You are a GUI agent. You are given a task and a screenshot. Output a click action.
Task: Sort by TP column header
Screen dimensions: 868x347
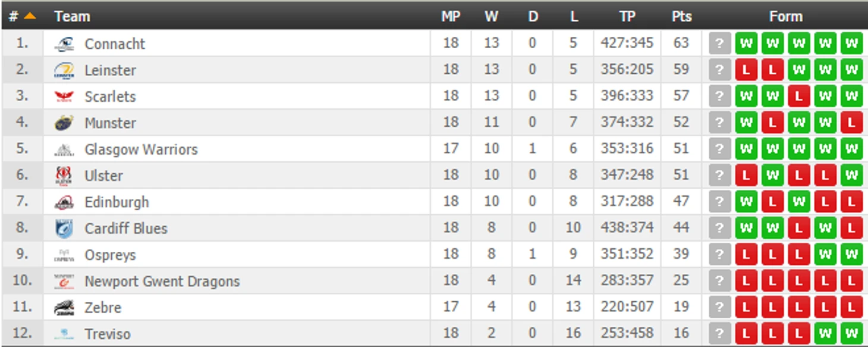pos(627,17)
